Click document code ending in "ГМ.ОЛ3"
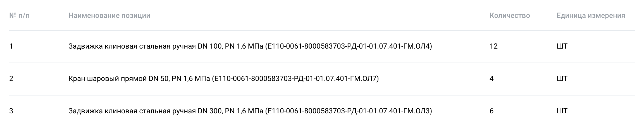 (349, 111)
